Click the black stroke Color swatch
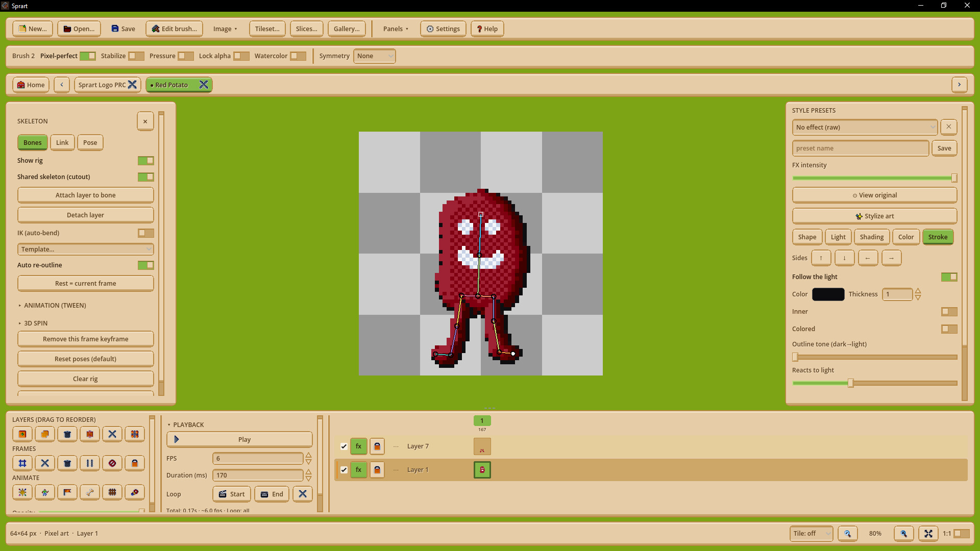 tap(828, 294)
